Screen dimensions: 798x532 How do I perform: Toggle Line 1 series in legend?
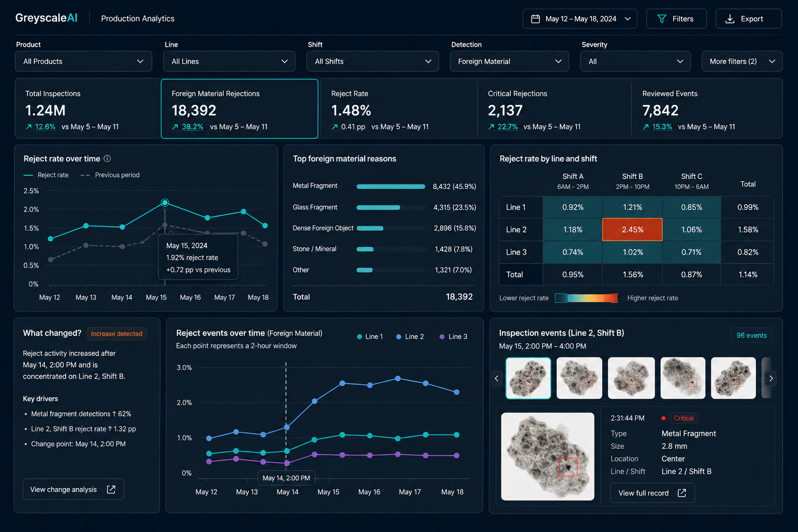pyautogui.click(x=370, y=337)
